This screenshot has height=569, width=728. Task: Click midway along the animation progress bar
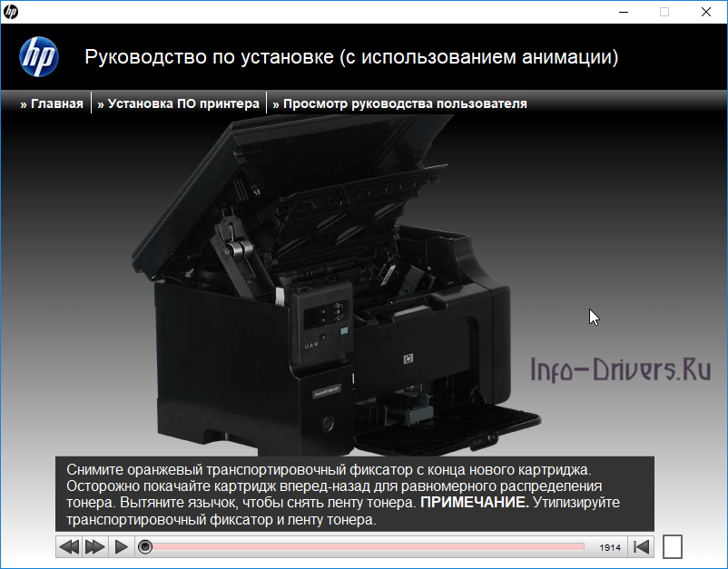click(x=363, y=546)
